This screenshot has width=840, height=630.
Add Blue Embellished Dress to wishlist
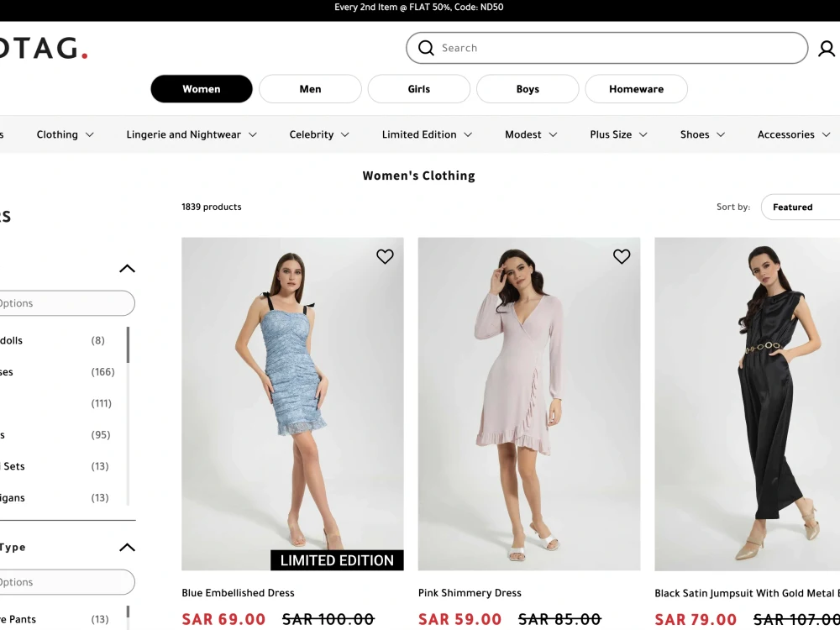pos(385,256)
